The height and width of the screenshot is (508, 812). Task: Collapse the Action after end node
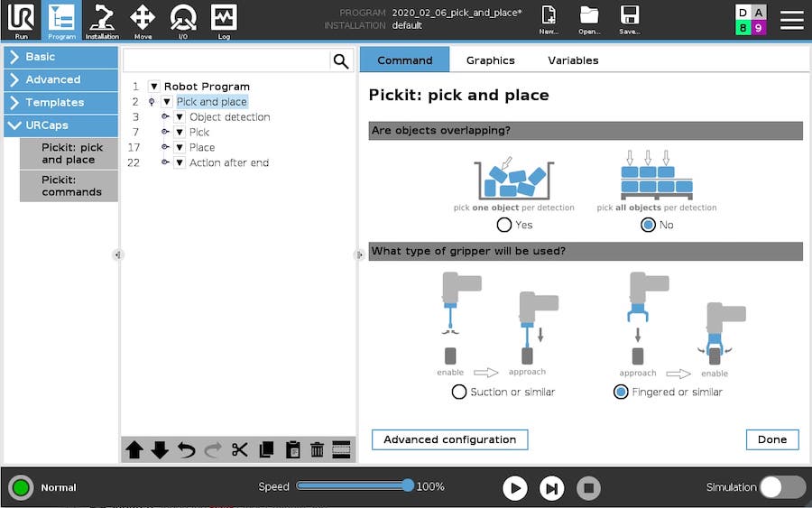coord(180,162)
